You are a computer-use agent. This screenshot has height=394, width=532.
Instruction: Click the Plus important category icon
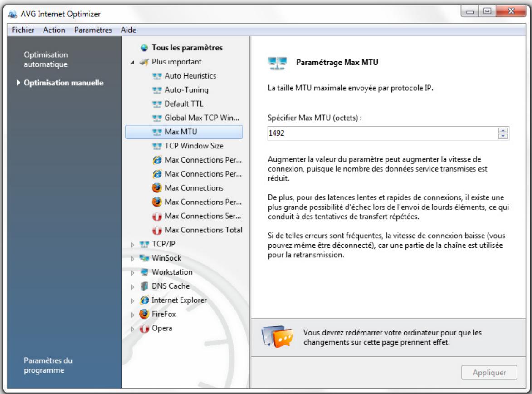144,62
